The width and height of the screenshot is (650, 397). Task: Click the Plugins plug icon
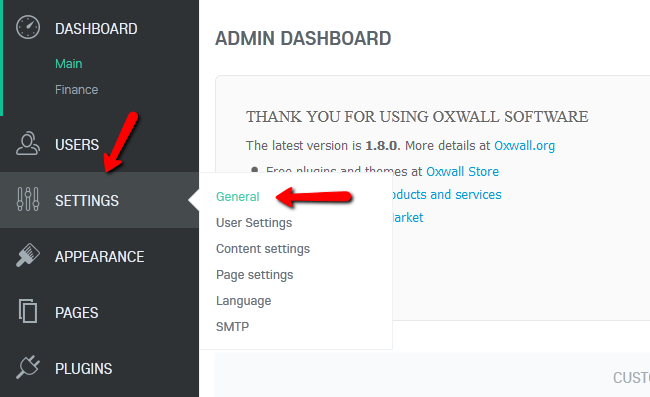coord(28,367)
